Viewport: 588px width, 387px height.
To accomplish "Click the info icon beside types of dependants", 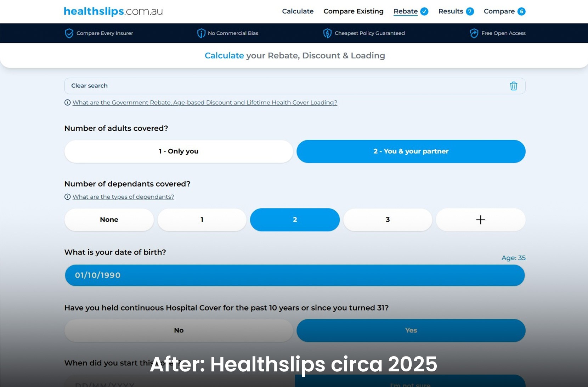I will coord(67,197).
